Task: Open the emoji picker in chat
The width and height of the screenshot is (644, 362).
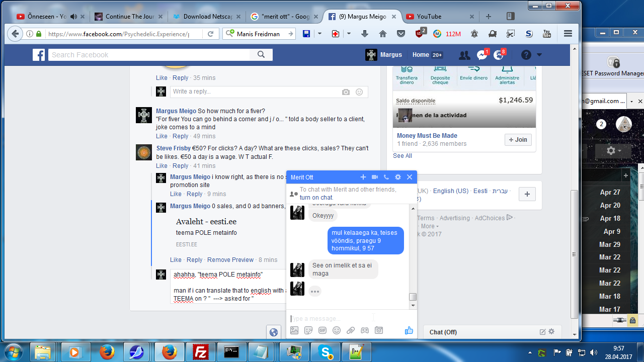Action: 337,330
